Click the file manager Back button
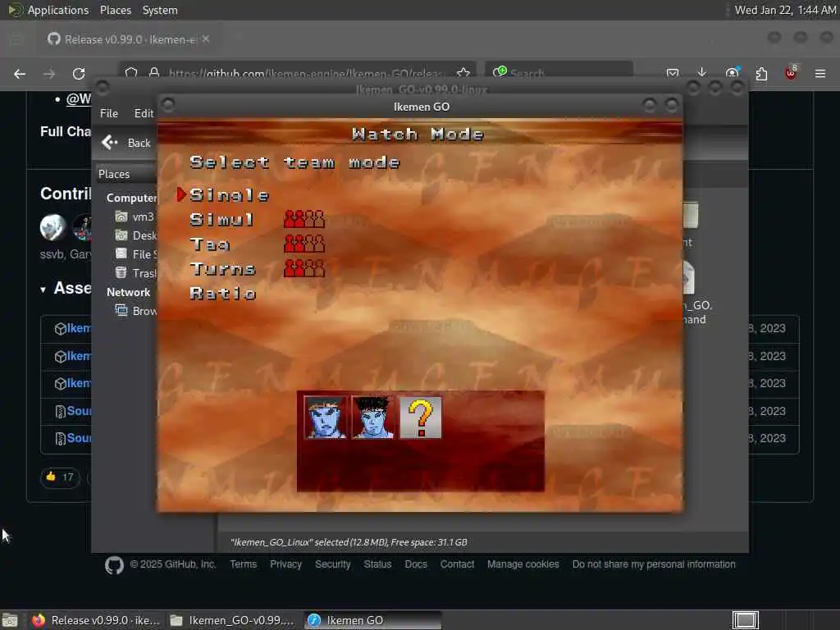The width and height of the screenshot is (840, 630). click(x=126, y=143)
